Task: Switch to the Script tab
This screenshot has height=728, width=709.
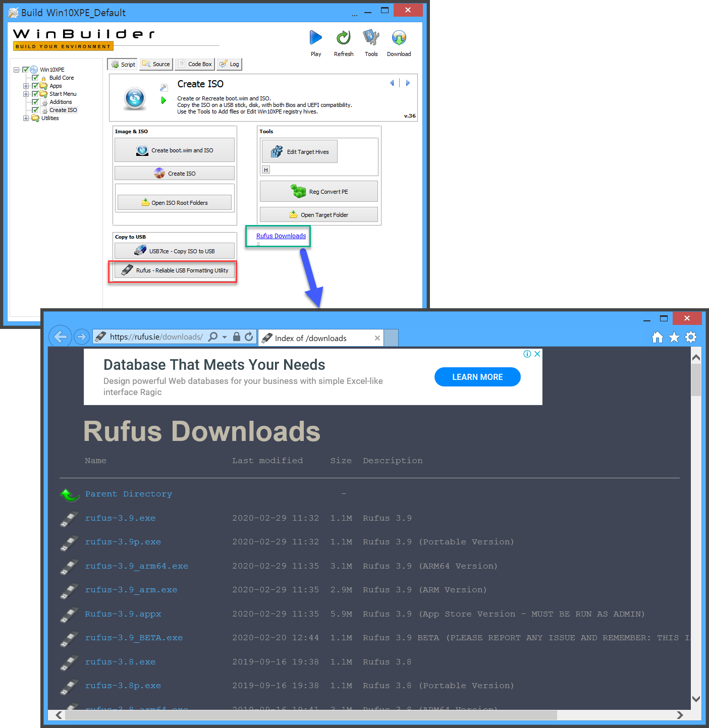Action: point(123,64)
